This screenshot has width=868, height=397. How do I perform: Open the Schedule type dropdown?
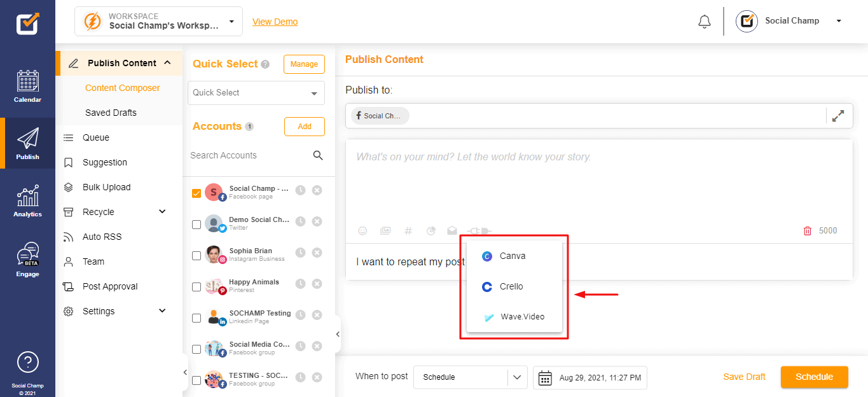(471, 377)
